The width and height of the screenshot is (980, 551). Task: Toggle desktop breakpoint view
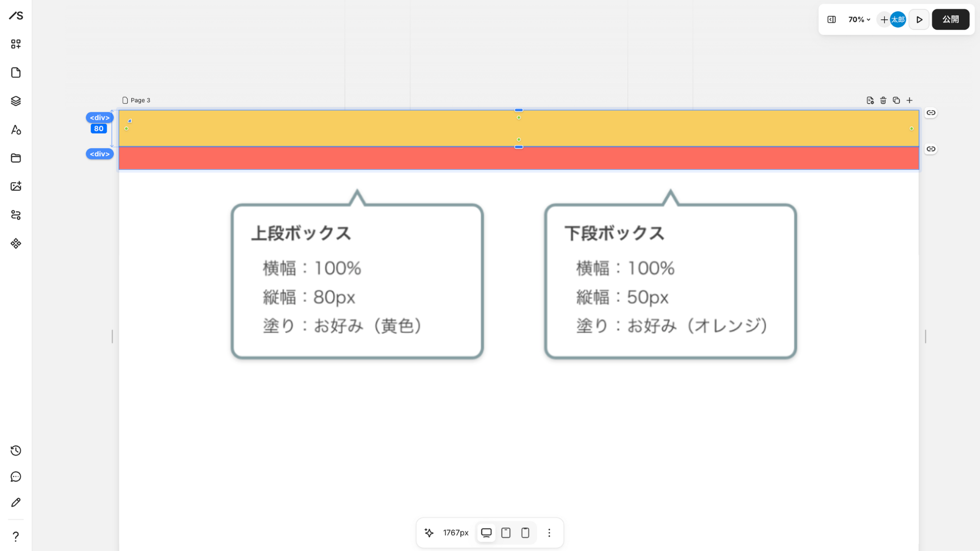[486, 532]
